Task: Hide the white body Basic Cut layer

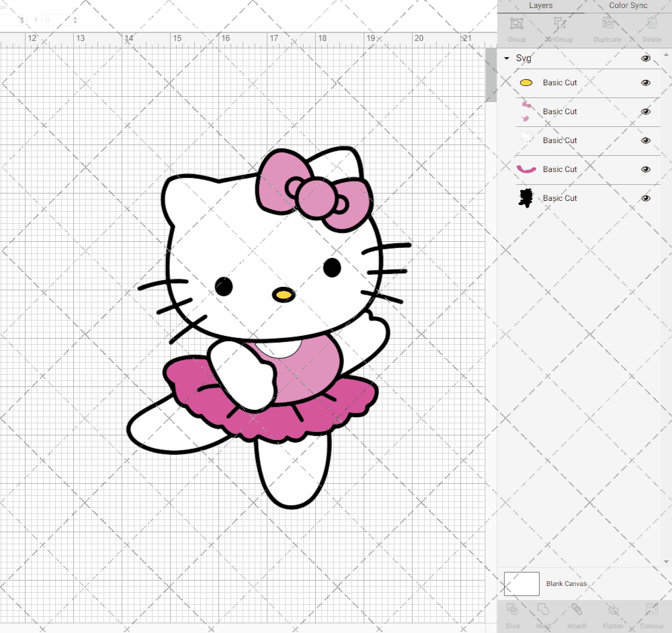Action: (645, 140)
